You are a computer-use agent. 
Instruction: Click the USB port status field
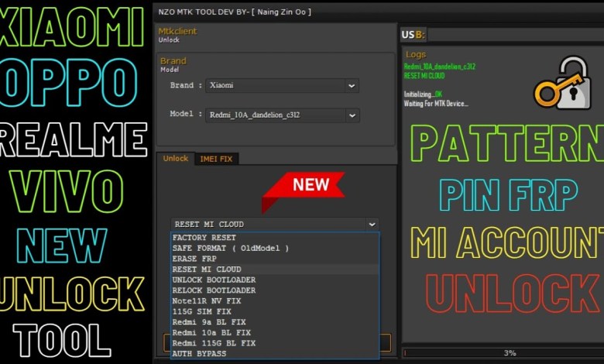[511, 35]
